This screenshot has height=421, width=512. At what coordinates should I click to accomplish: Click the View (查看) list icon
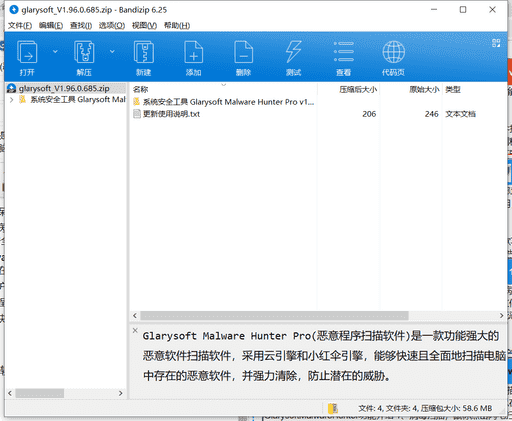pyautogui.click(x=344, y=52)
